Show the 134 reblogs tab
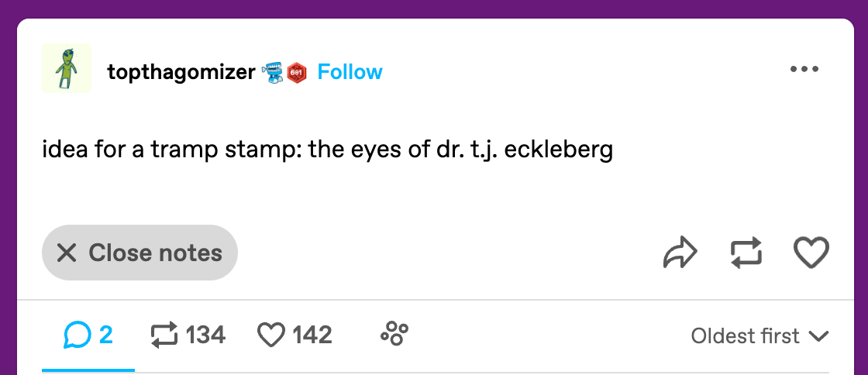 [x=188, y=335]
